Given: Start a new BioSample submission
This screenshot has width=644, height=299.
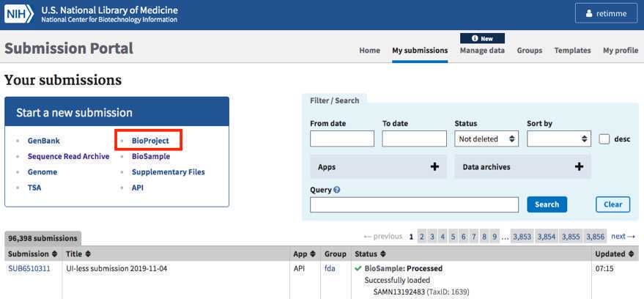Looking at the screenshot, I should coord(151,157).
